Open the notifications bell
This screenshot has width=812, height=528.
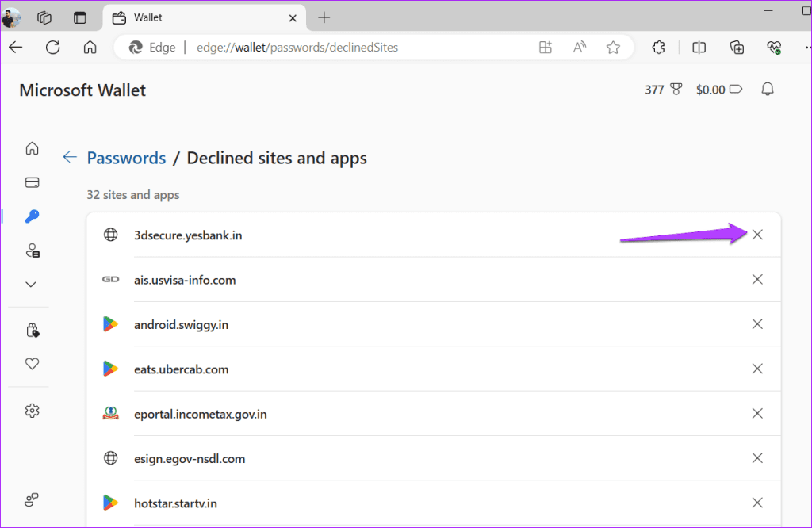(x=767, y=89)
